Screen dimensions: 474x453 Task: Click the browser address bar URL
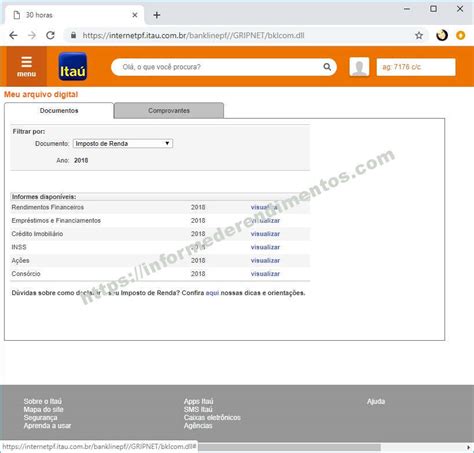[x=193, y=35]
